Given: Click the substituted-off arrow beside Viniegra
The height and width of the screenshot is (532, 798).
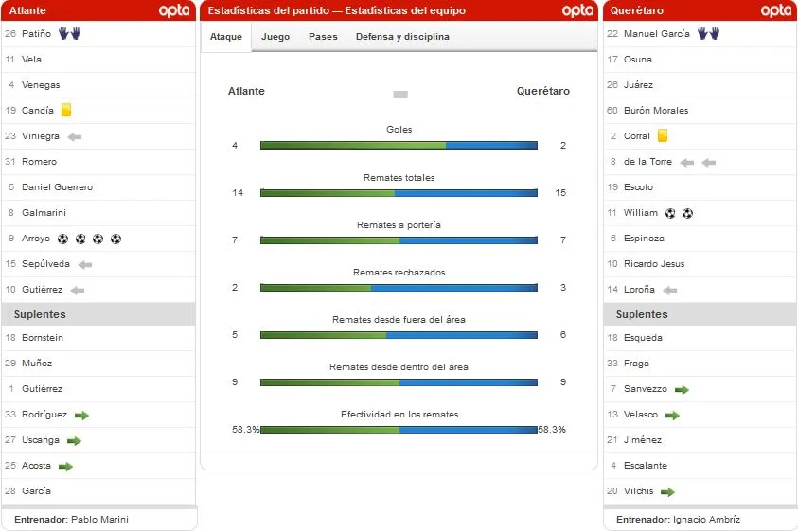Looking at the screenshot, I should pyautogui.click(x=75, y=136).
